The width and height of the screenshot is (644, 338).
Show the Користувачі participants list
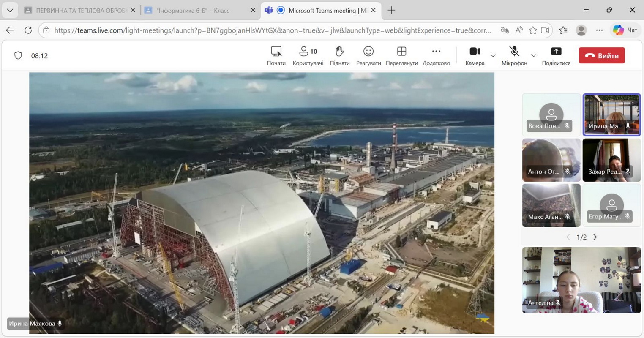pos(308,56)
